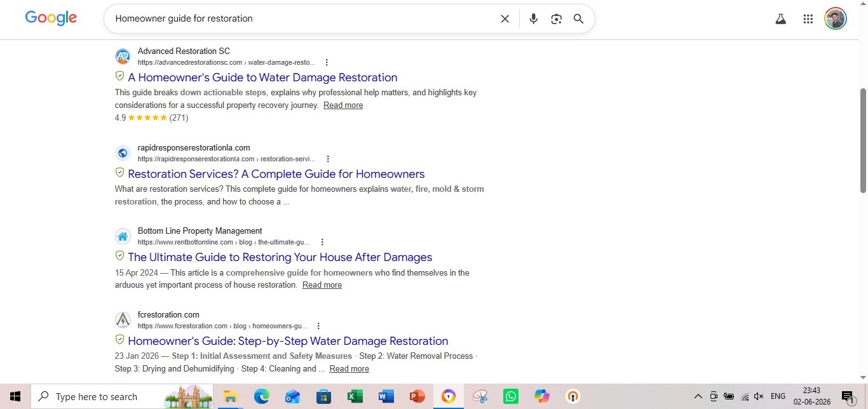This screenshot has width=868, height=409.
Task: Open Microsoft Store from taskbar
Action: click(323, 396)
